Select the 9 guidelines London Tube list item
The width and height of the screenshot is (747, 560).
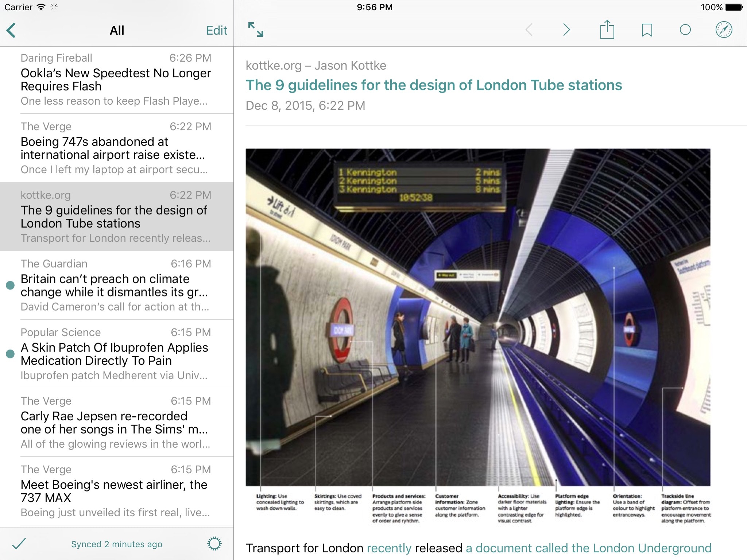pos(117,217)
